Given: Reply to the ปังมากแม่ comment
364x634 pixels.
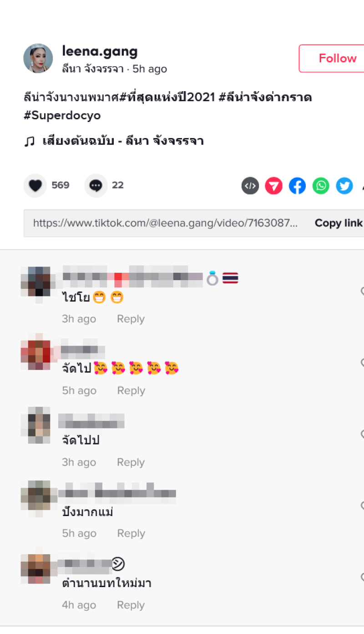Looking at the screenshot, I should (131, 533).
